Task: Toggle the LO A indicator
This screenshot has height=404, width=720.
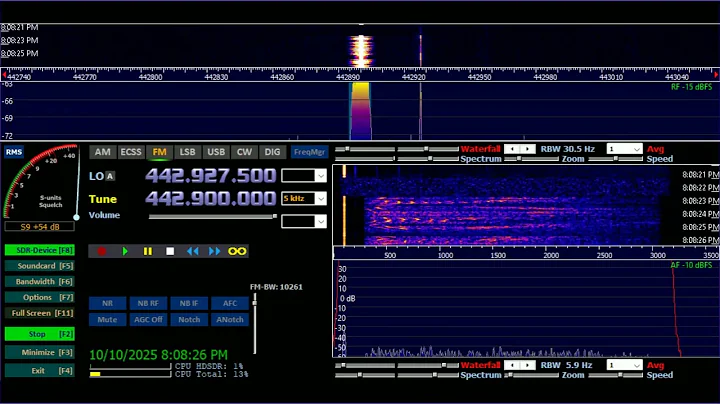Action: (x=110, y=176)
